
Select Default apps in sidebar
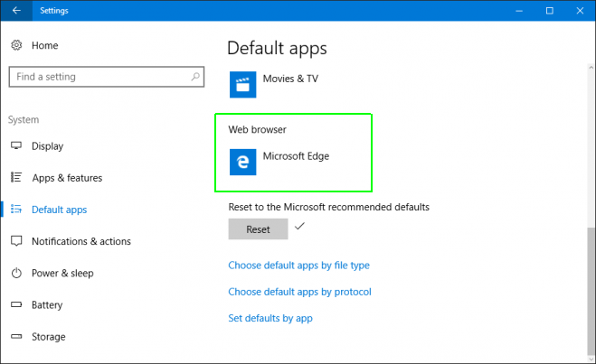tap(60, 210)
